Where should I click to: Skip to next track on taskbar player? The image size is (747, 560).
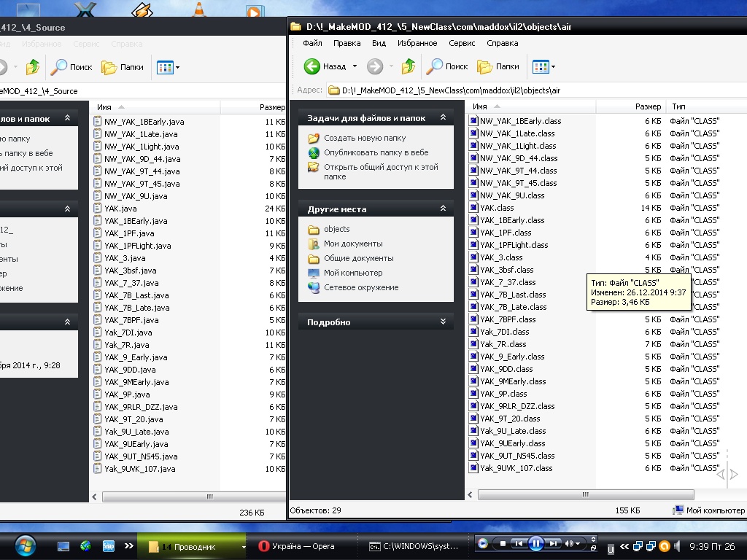(x=553, y=543)
